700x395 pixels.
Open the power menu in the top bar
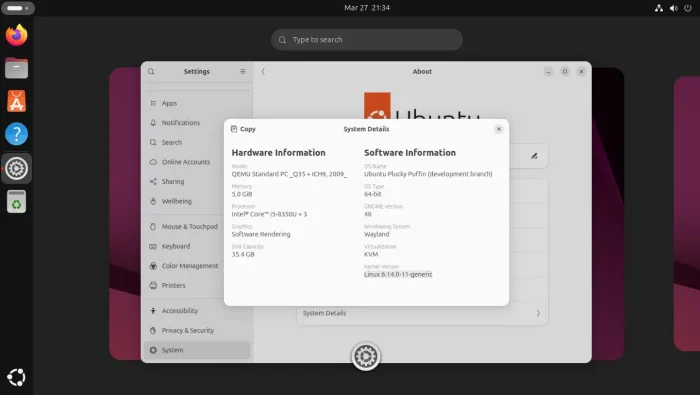point(688,8)
